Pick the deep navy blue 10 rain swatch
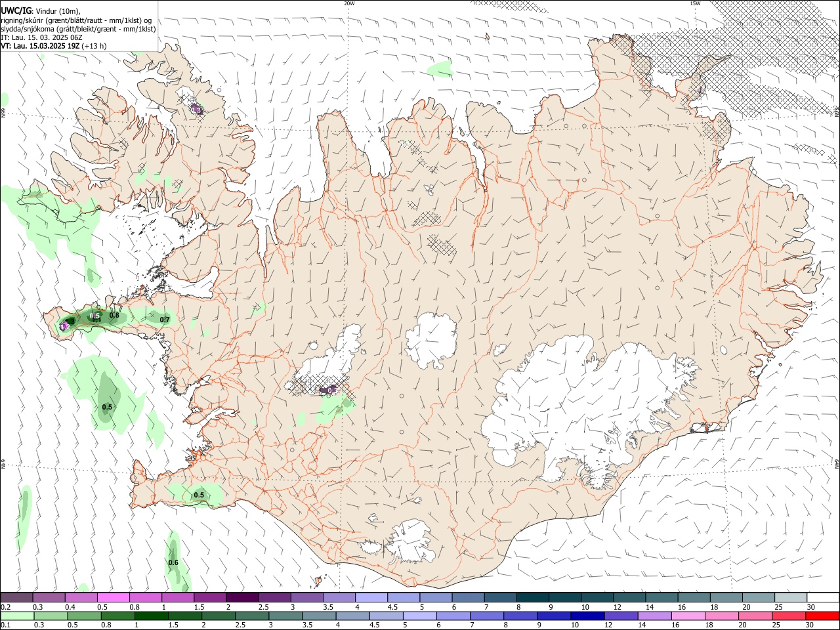 click(x=587, y=616)
